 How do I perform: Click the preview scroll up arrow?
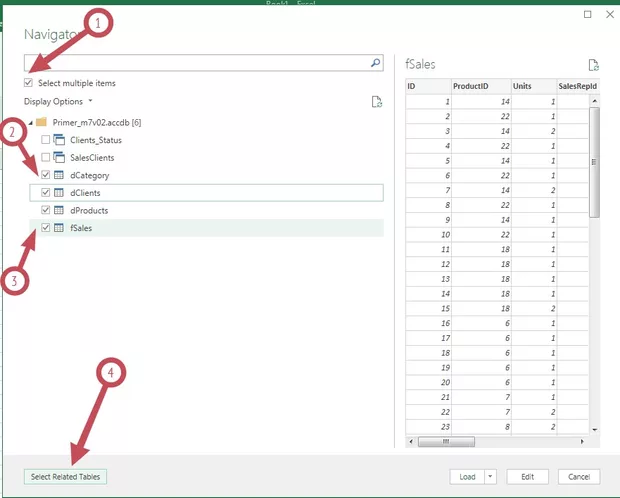(x=594, y=101)
